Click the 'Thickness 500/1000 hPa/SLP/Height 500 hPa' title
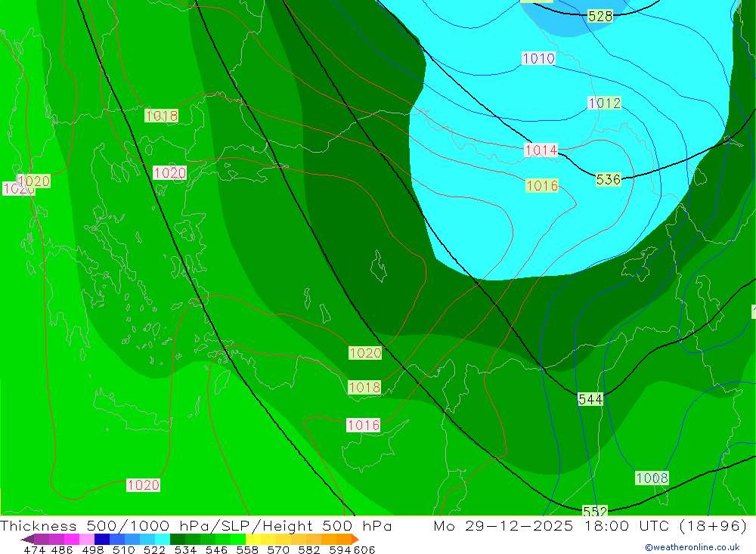 197,525
